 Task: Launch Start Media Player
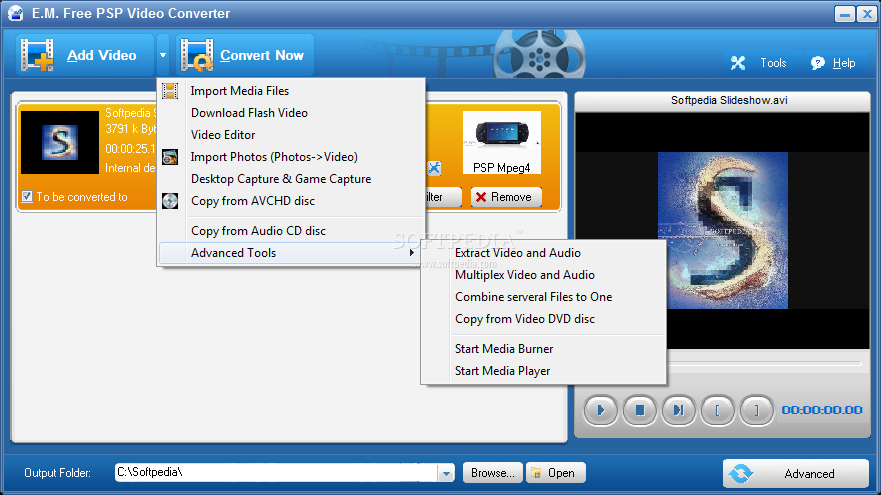pyautogui.click(x=544, y=371)
